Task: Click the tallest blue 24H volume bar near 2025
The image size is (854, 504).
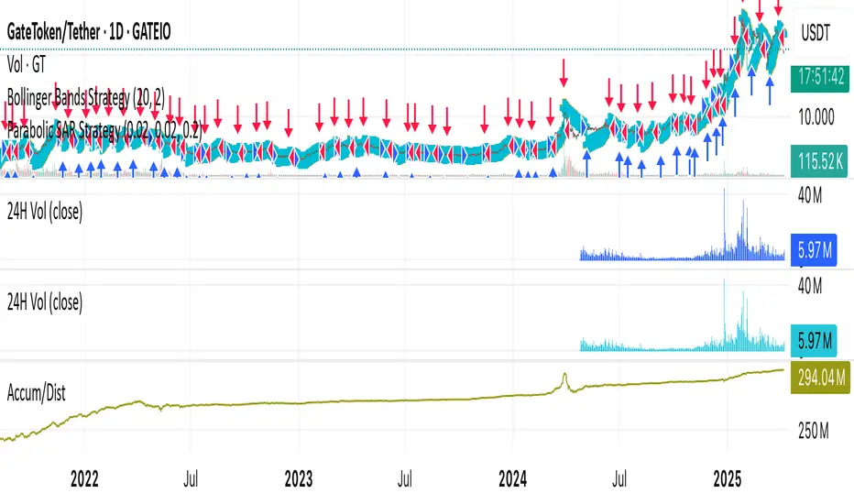Action: (x=725, y=224)
